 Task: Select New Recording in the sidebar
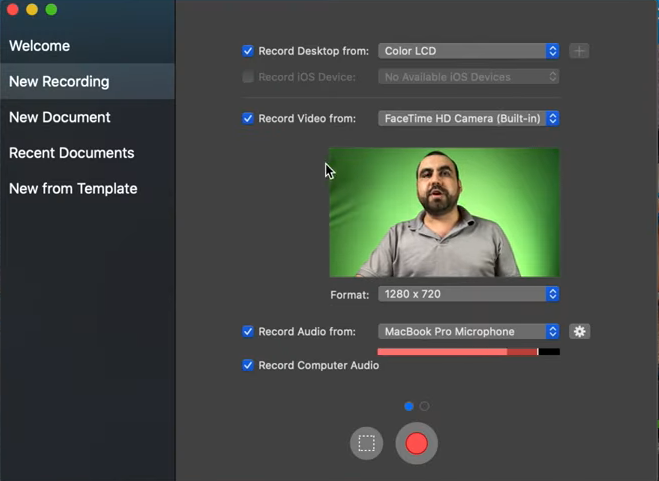87,81
